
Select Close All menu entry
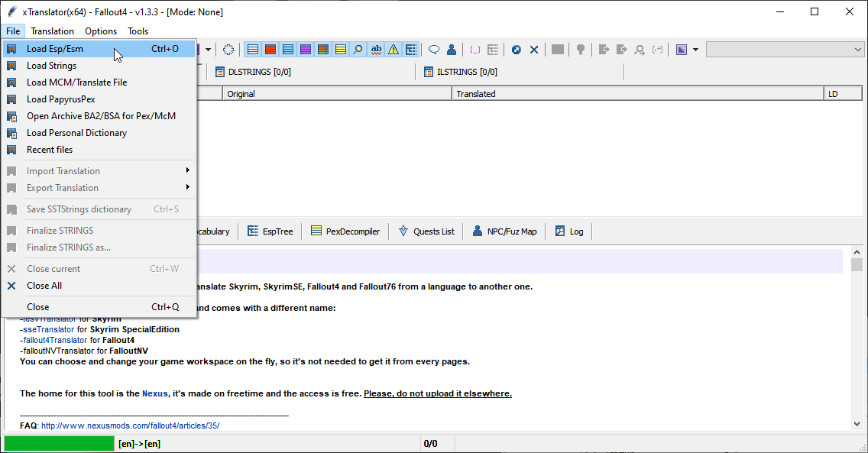[99, 286]
